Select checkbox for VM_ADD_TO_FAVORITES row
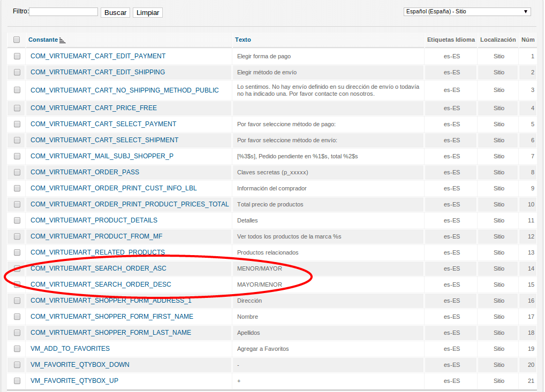Image resolution: width=545 pixels, height=392 pixels. (x=17, y=349)
